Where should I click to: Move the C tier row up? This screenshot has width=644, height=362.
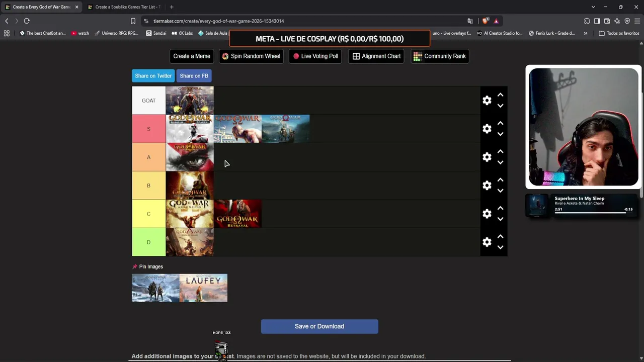pyautogui.click(x=500, y=208)
